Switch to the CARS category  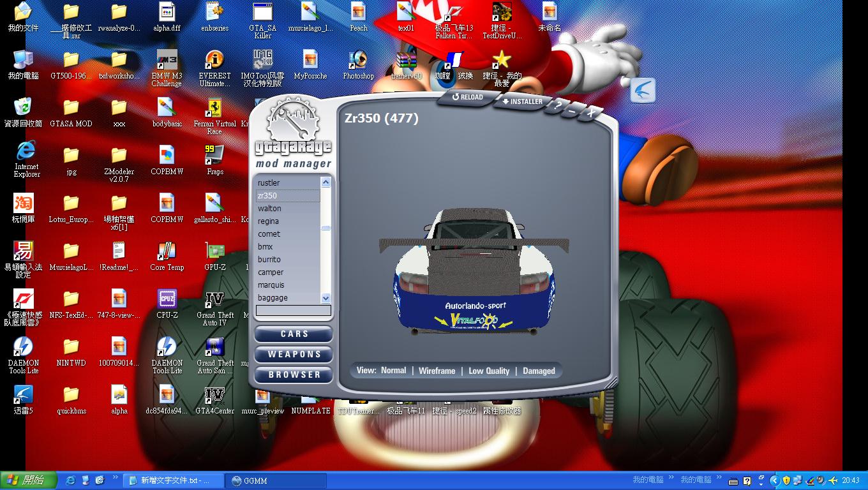tap(294, 334)
